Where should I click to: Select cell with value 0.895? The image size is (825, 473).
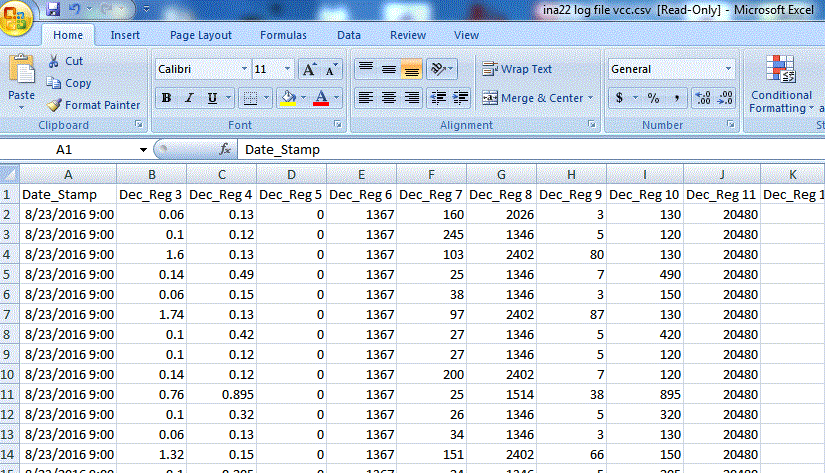[222, 395]
